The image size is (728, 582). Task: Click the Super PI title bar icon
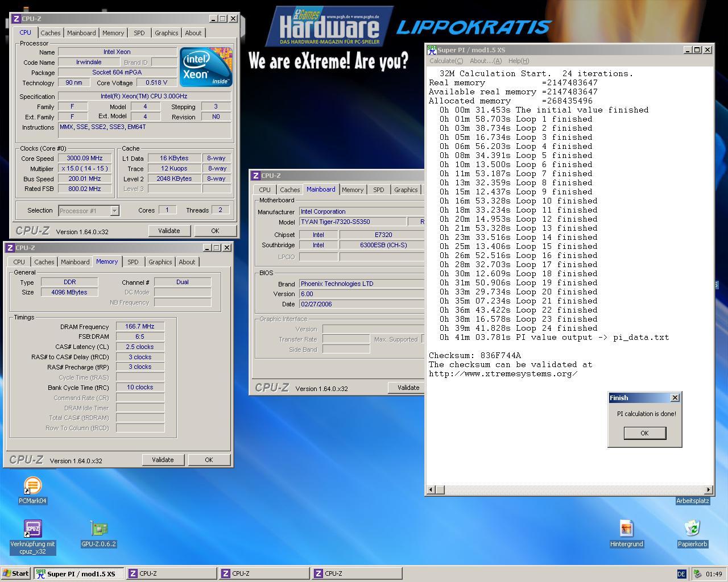[432, 50]
